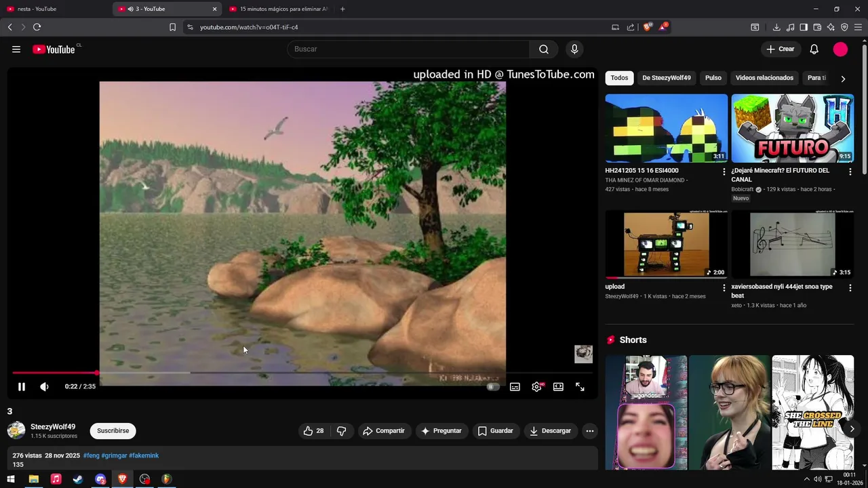The image size is (868, 488).
Task: Open the Brave Wallet icon
Action: [x=817, y=27]
